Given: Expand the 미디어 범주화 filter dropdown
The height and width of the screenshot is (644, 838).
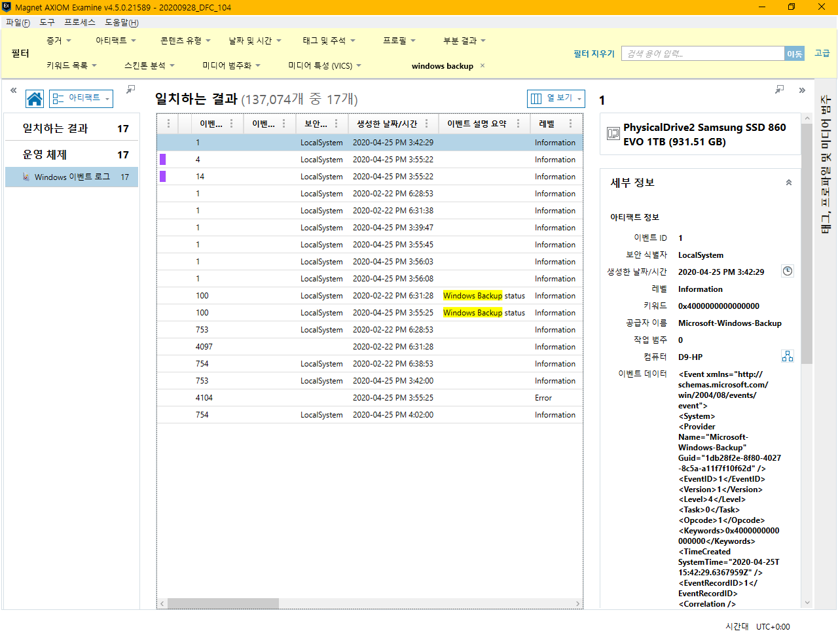Looking at the screenshot, I should (x=231, y=65).
